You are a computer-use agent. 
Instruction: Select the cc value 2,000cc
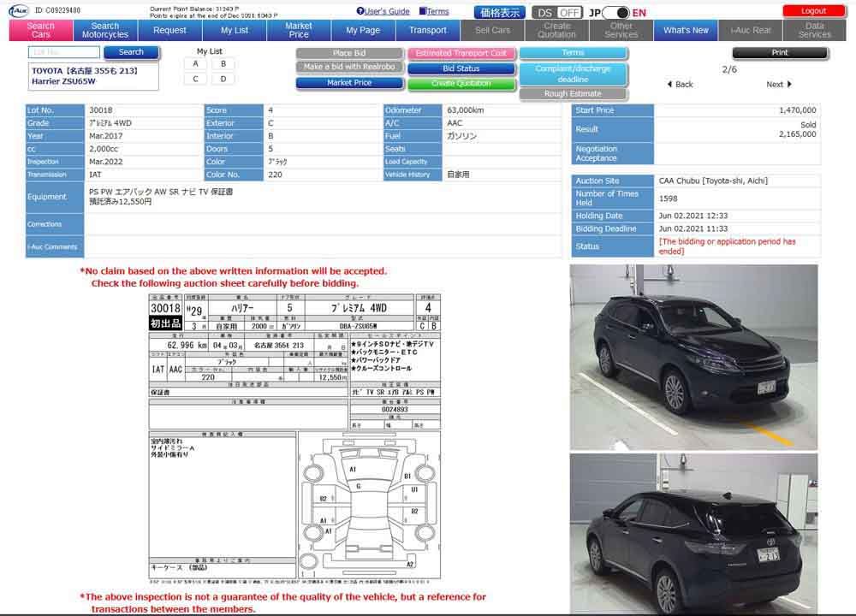coord(104,149)
